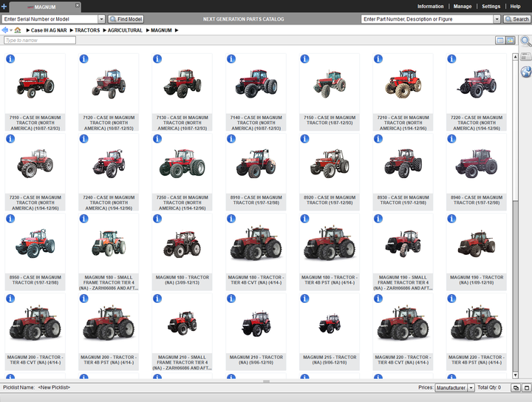
Task: Click the picklist window icon in status bar
Action: click(527, 388)
